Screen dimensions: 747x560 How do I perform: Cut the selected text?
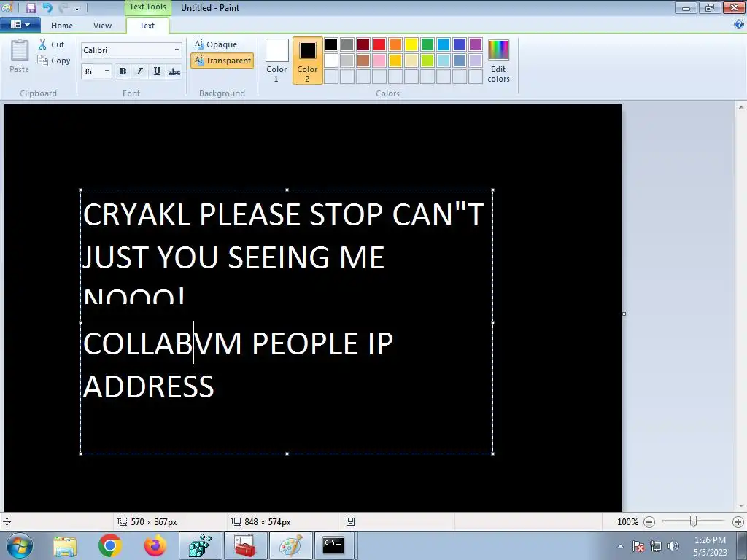[52, 44]
